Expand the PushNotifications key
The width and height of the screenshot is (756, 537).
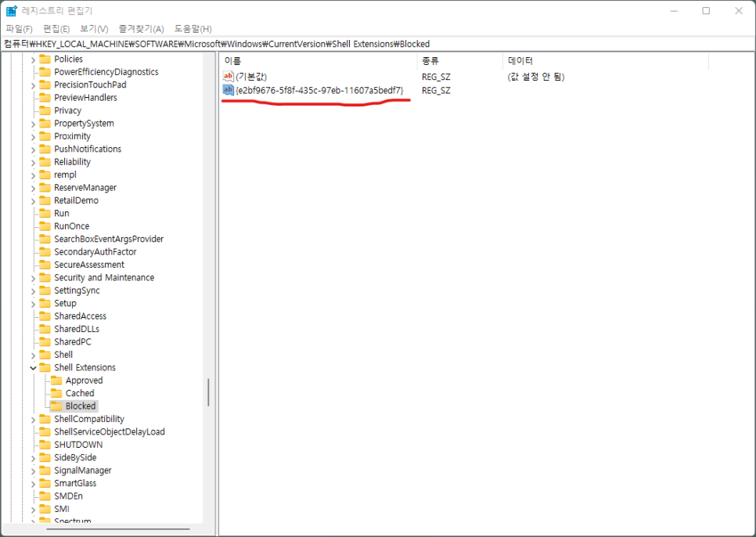click(34, 150)
